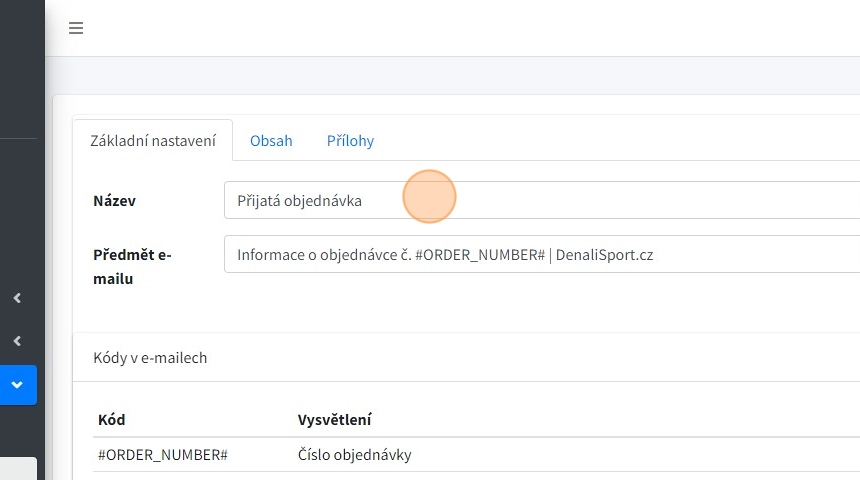Click the hamburger menu icon
The image size is (860, 480).
tap(76, 28)
